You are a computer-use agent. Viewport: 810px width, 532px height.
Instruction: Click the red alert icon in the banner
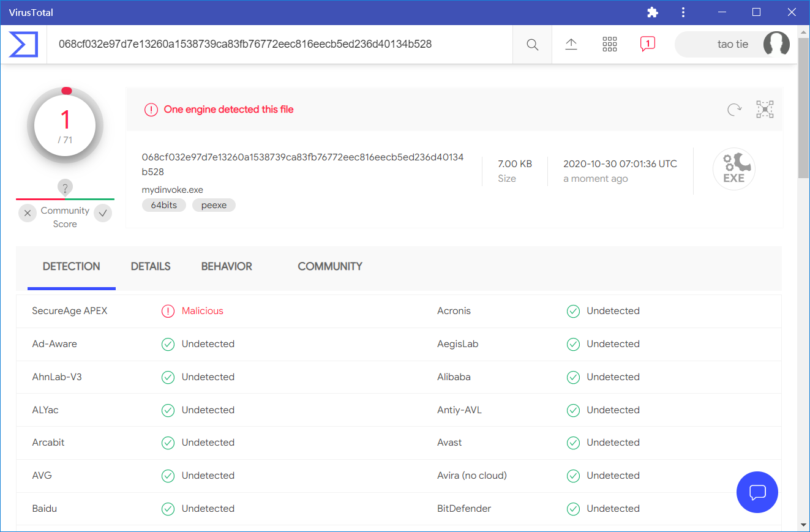tap(151, 110)
